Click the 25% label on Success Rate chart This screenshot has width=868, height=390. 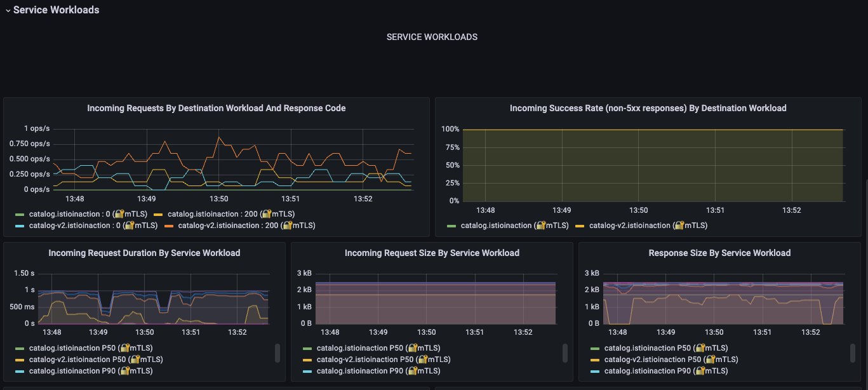click(x=452, y=183)
